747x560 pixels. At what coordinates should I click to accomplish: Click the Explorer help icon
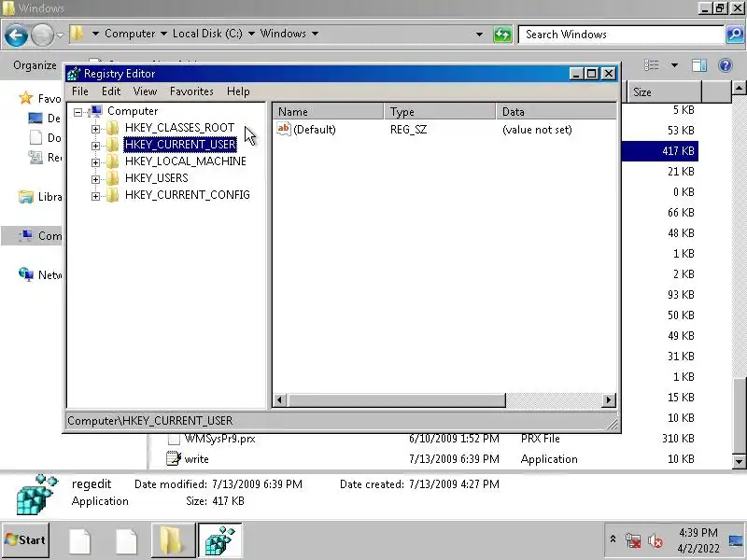pos(726,65)
